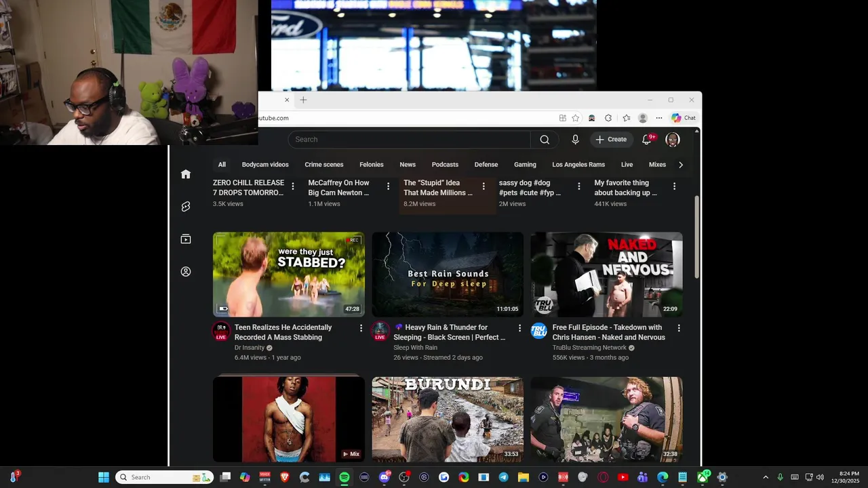Open the BURUNDI video thumbnail

(x=448, y=420)
